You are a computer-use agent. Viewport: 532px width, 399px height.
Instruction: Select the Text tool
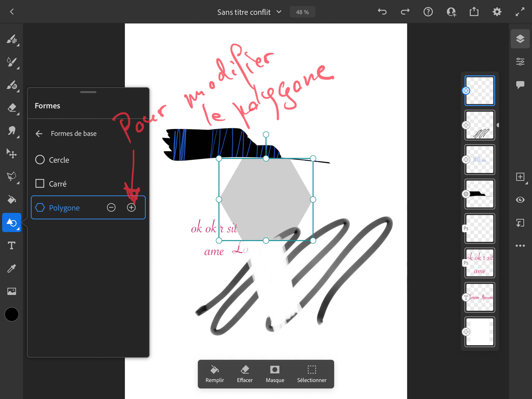pyautogui.click(x=11, y=245)
